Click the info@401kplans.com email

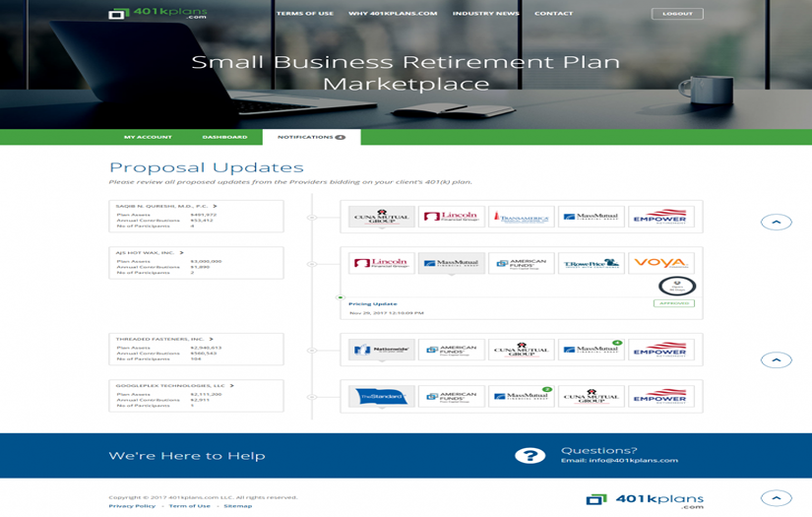tap(633, 461)
